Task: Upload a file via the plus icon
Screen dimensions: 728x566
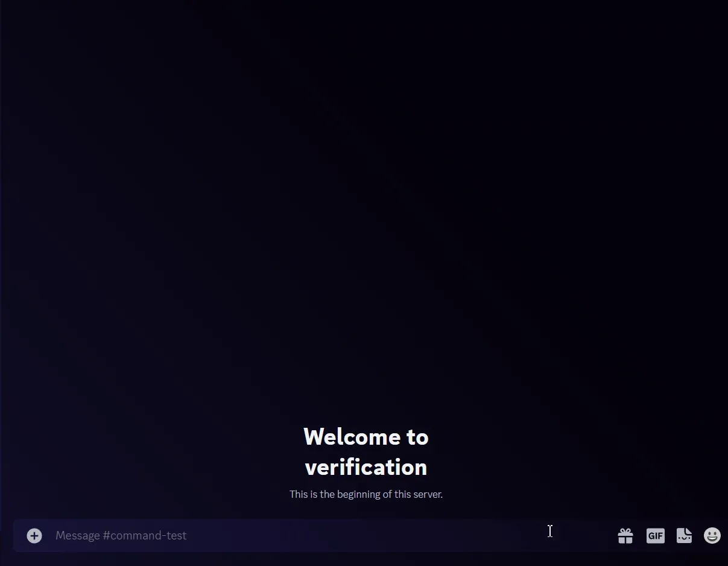Action: pyautogui.click(x=34, y=536)
